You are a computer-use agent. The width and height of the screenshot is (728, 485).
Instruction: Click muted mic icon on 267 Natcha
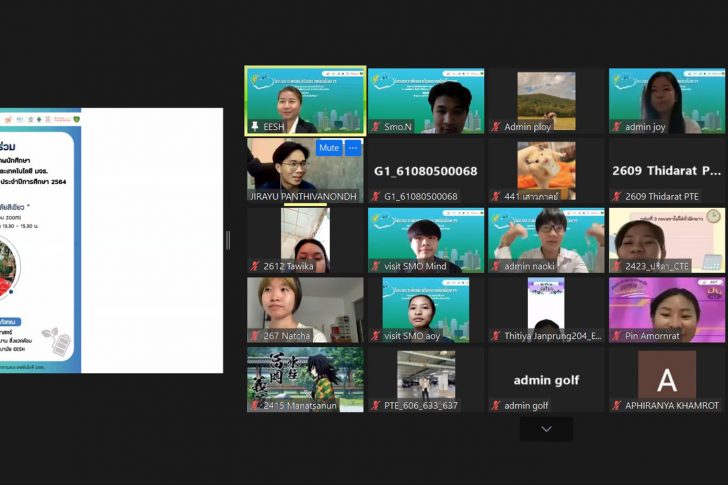(x=255, y=336)
